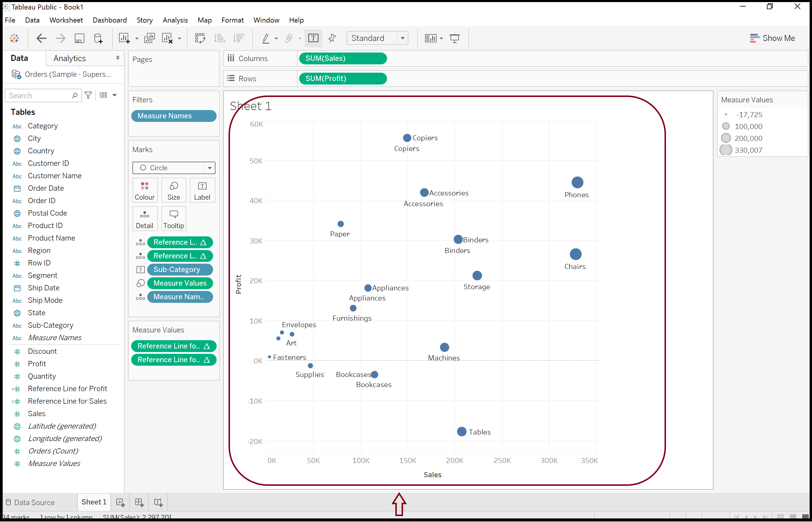Click the Tableau start page logo icon
This screenshot has height=522, width=812.
(x=14, y=38)
